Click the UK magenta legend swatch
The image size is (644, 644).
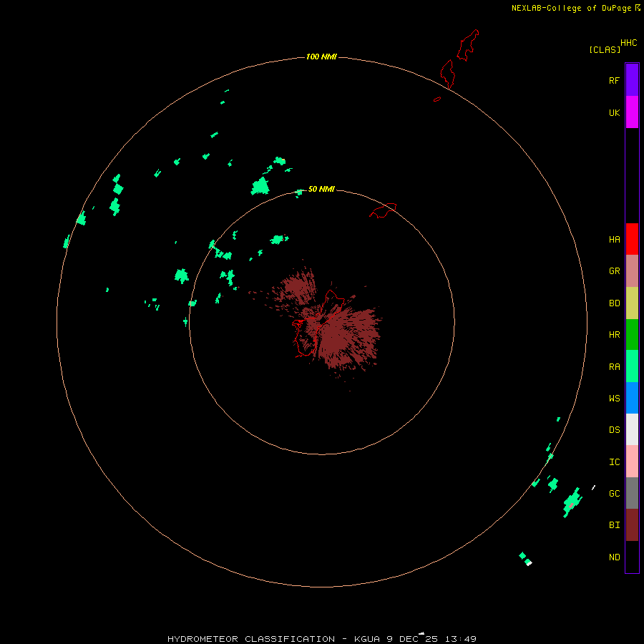(632, 112)
